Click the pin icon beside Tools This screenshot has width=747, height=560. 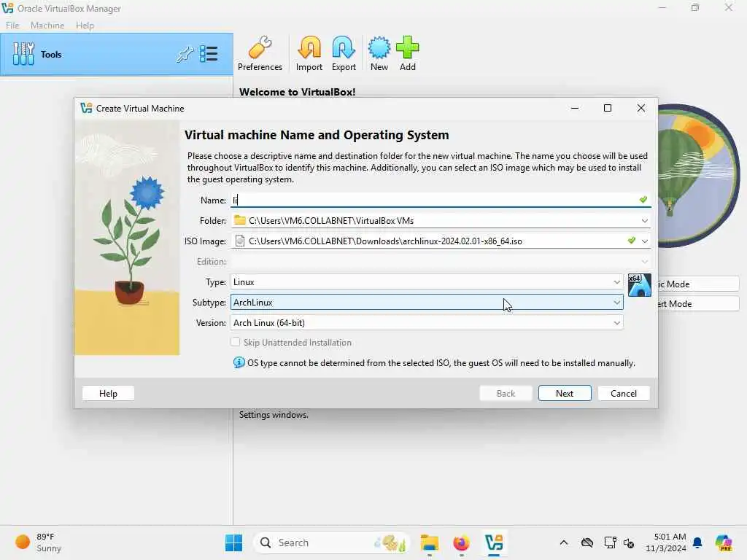(x=185, y=54)
